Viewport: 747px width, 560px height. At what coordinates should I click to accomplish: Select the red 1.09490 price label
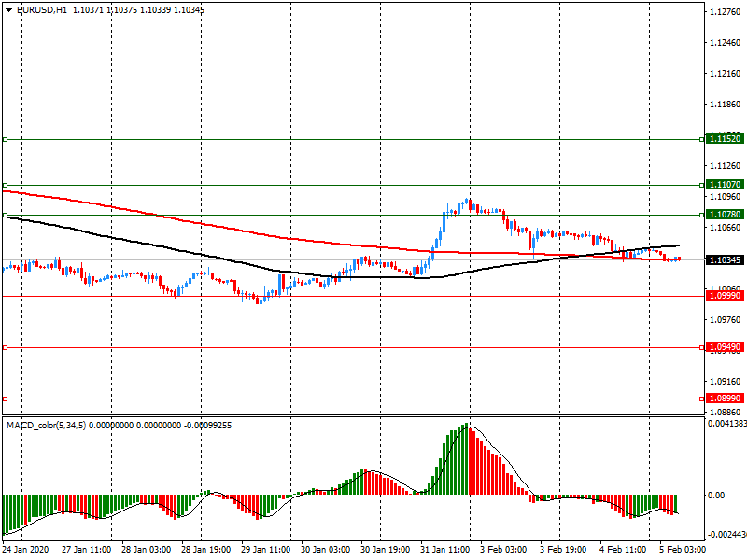725,347
